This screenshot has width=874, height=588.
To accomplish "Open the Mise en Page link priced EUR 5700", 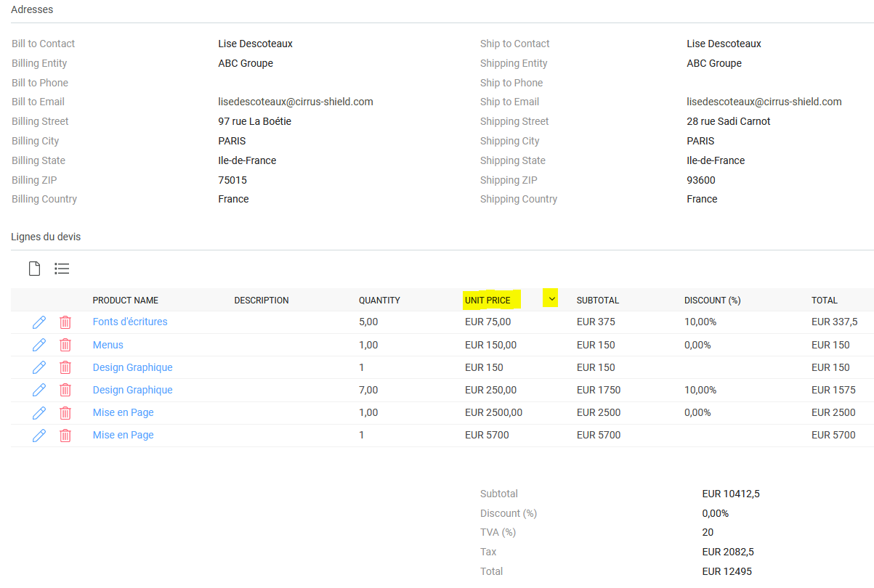I will click(x=123, y=435).
